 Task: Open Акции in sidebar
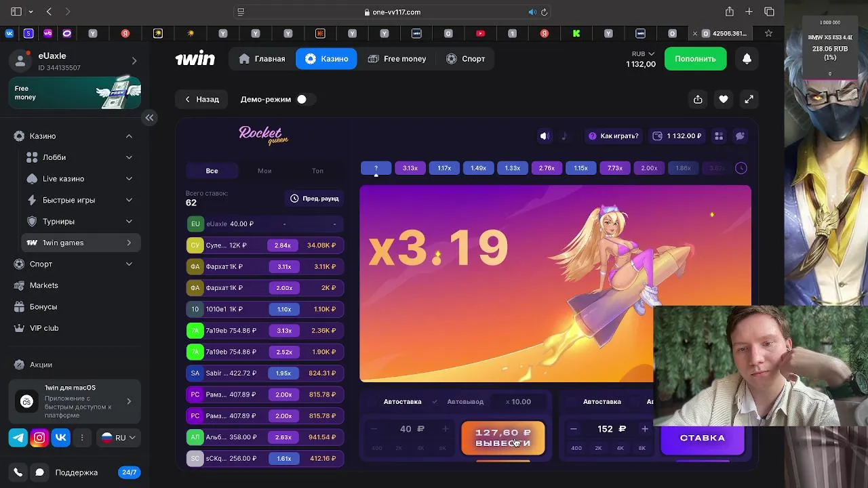[41, 365]
